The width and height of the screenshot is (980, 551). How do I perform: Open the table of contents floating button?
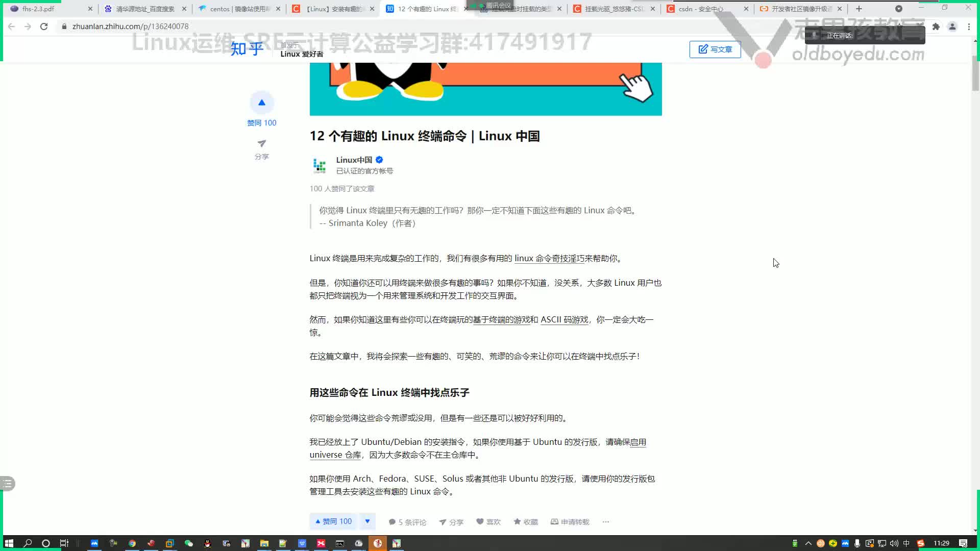tap(8, 483)
